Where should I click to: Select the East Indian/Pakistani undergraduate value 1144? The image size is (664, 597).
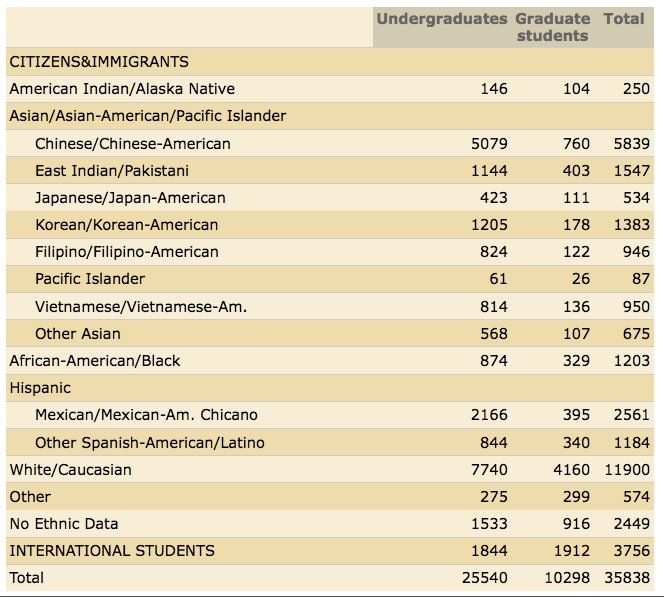coord(489,171)
